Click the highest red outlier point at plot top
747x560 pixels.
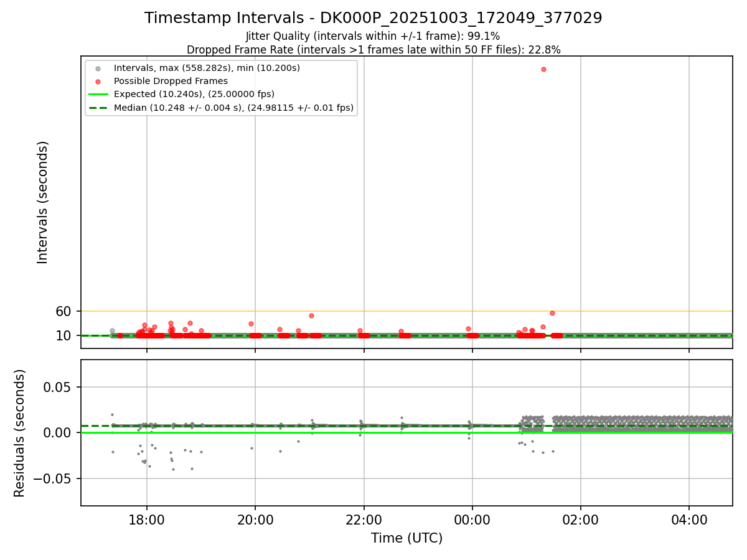pyautogui.click(x=543, y=69)
